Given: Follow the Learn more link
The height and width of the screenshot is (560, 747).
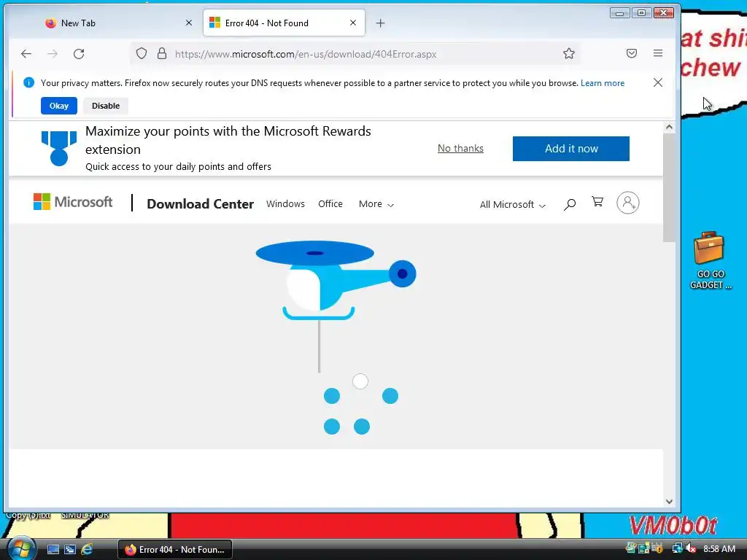Looking at the screenshot, I should pyautogui.click(x=602, y=83).
